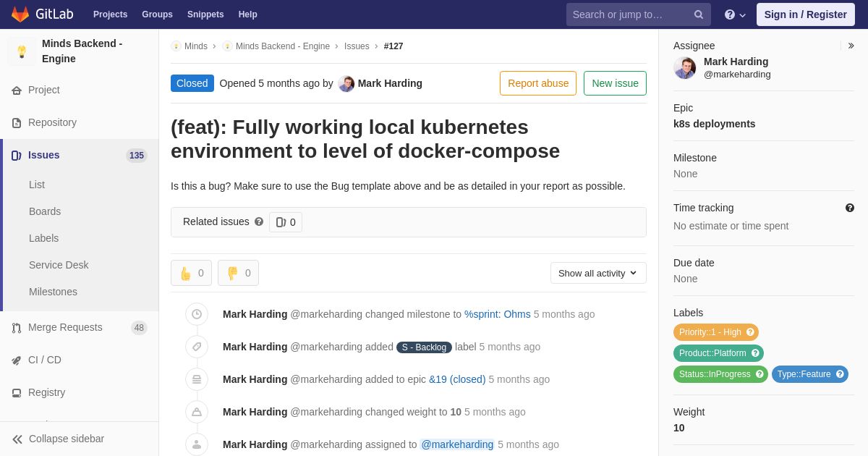Click Mark Harding's avatar beside the author name

coord(346,84)
